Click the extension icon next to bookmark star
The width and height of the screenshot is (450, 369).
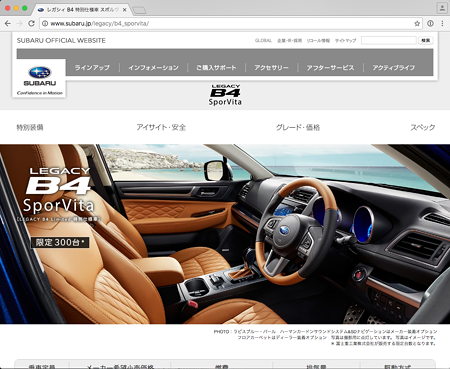(430, 24)
